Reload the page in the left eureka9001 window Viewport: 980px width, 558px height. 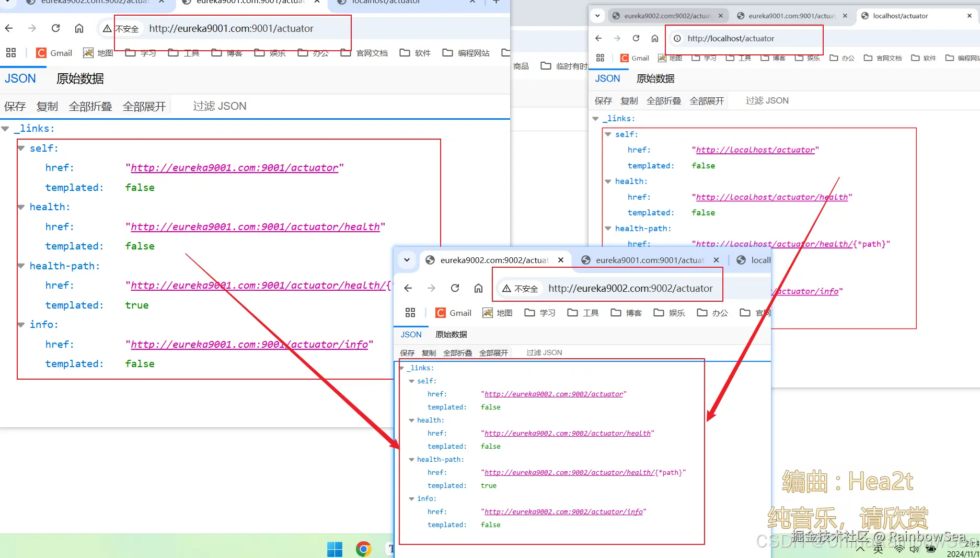pos(56,28)
